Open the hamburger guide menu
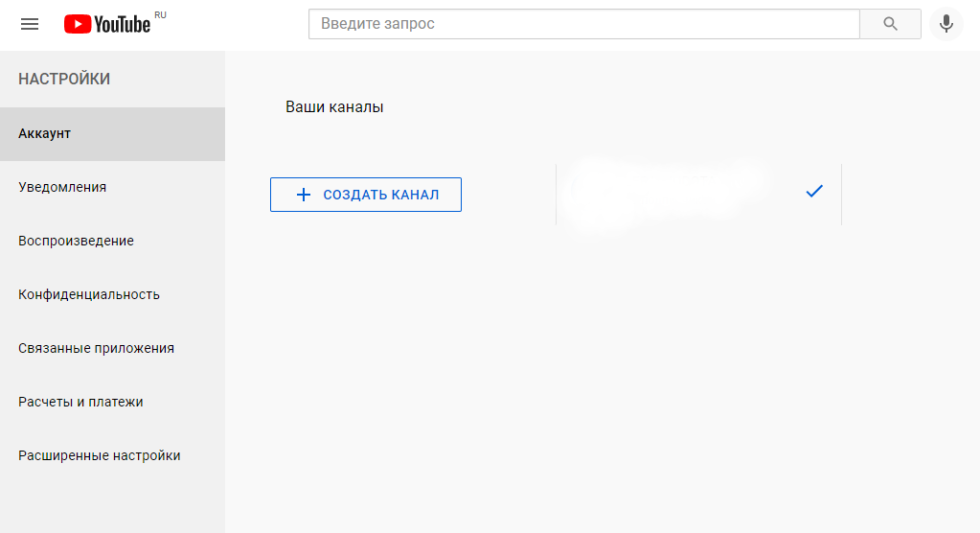Viewport: 980px width, 533px height. (30, 24)
